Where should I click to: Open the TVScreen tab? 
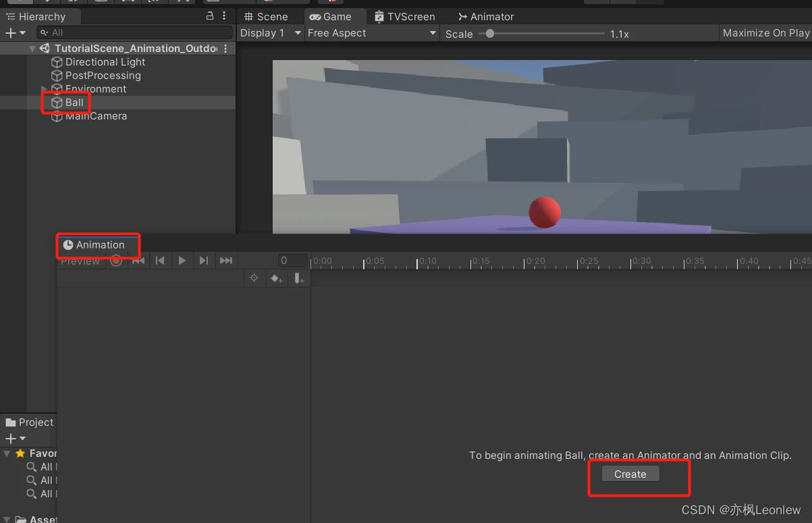point(405,16)
